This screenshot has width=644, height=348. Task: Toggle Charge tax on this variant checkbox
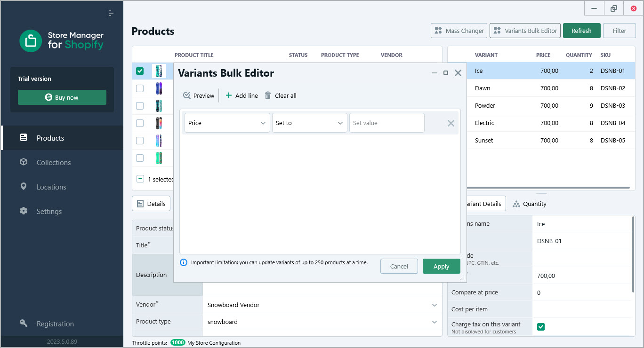point(541,327)
